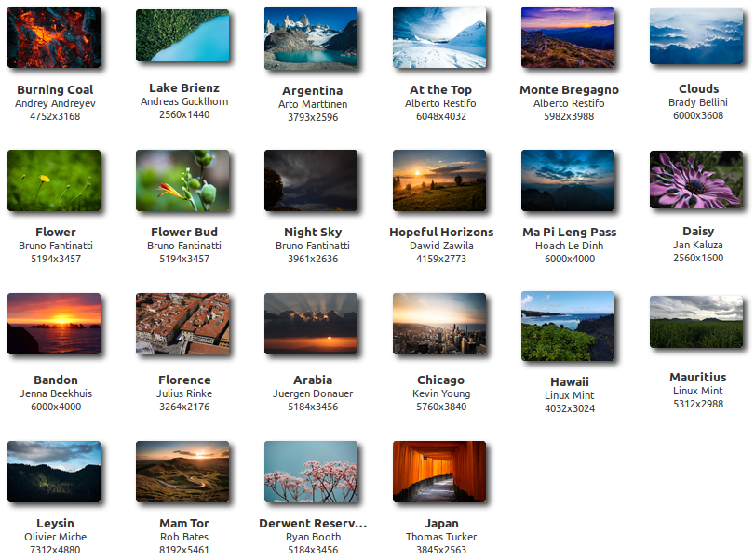The height and width of the screenshot is (560, 755).
Task: Select the Derwent Reservoir blossom thumbnail
Action: (311, 472)
